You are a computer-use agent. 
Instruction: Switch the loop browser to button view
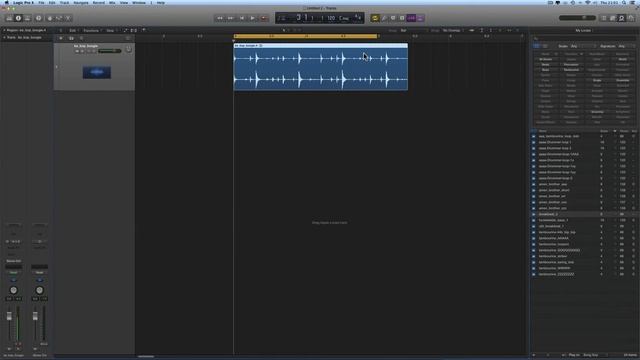click(x=536, y=46)
